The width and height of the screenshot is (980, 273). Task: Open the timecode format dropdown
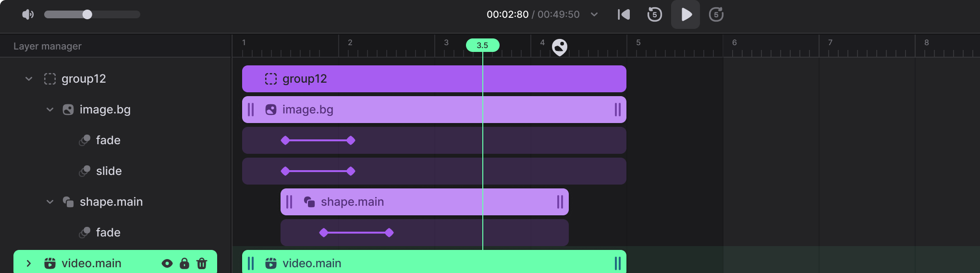594,14
